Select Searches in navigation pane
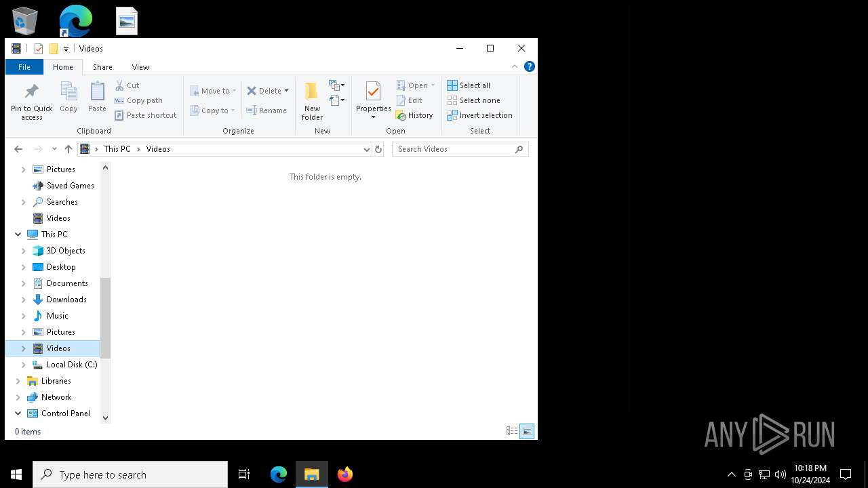868x488 pixels. point(62,202)
